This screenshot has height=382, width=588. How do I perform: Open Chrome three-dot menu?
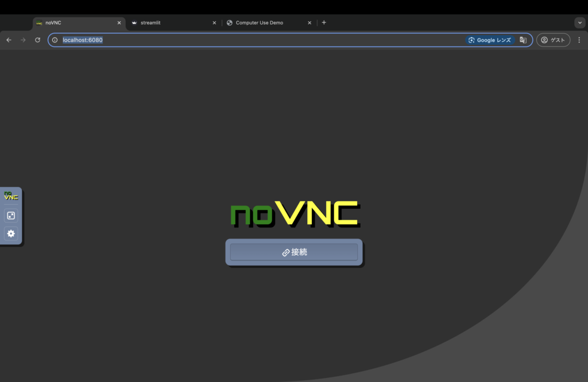(x=579, y=40)
